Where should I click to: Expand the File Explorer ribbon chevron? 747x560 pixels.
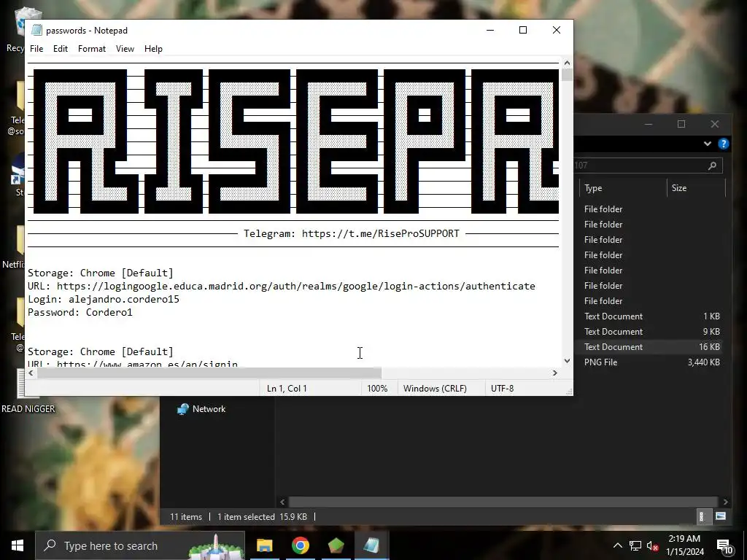[x=708, y=144]
